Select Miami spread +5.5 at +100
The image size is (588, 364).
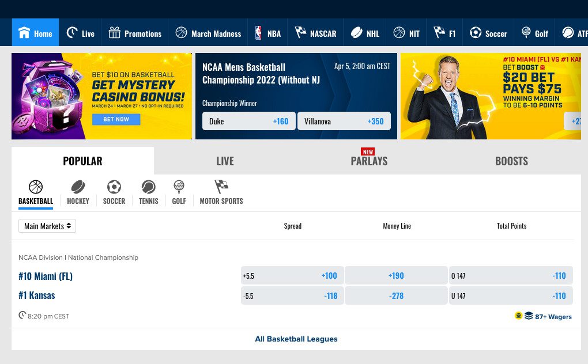(292, 276)
